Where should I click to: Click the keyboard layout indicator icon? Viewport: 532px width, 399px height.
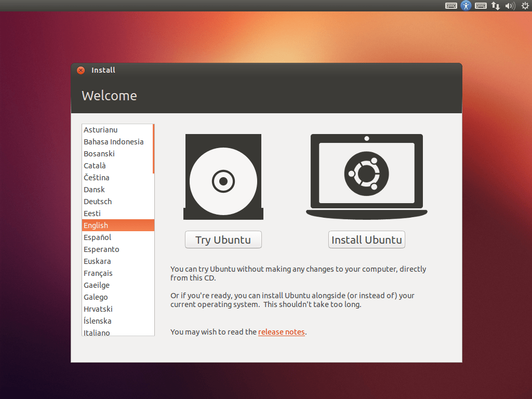pyautogui.click(x=450, y=6)
